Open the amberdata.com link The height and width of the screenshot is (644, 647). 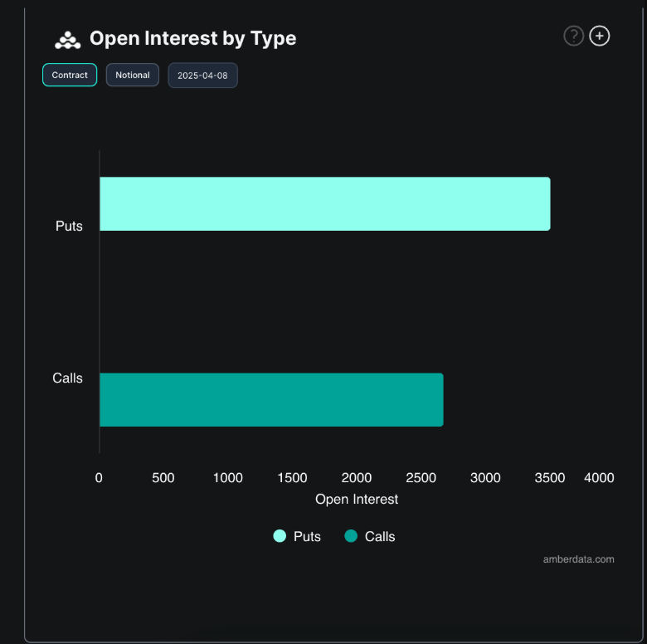578,559
